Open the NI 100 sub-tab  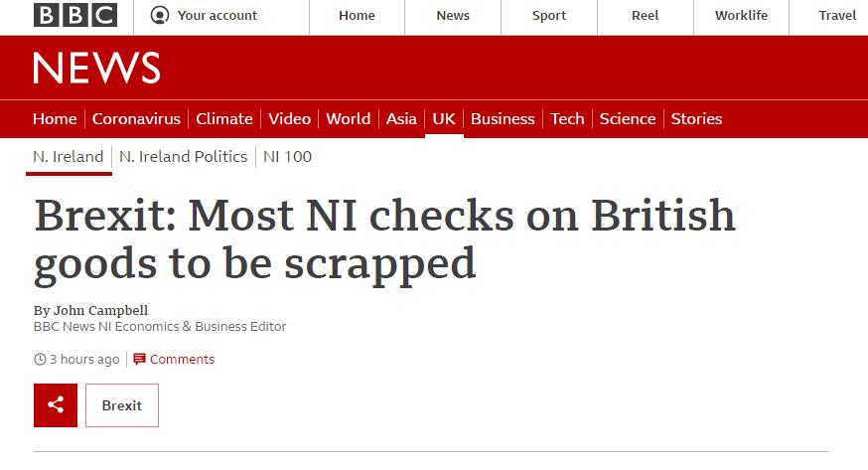tap(287, 156)
